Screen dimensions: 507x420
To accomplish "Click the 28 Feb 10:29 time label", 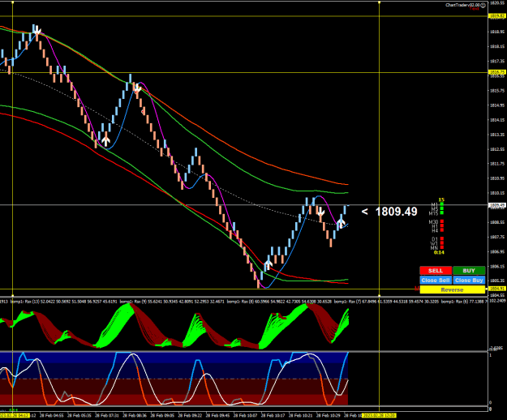I will [329, 415].
